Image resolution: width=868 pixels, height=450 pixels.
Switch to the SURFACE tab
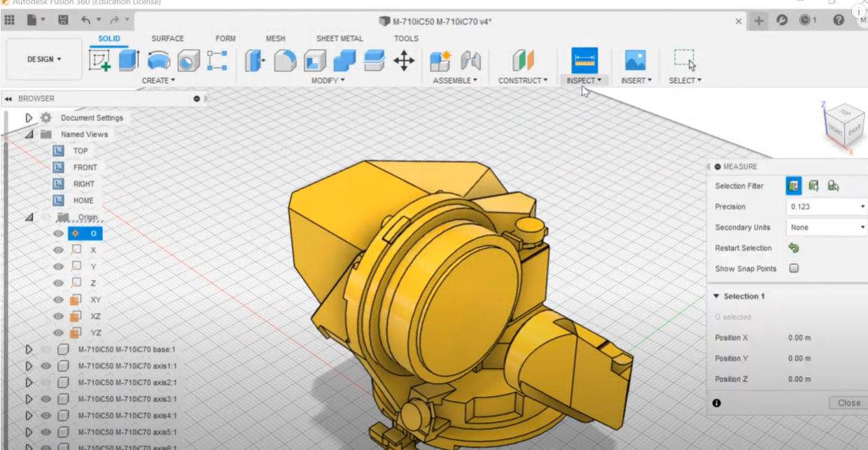[x=167, y=38]
